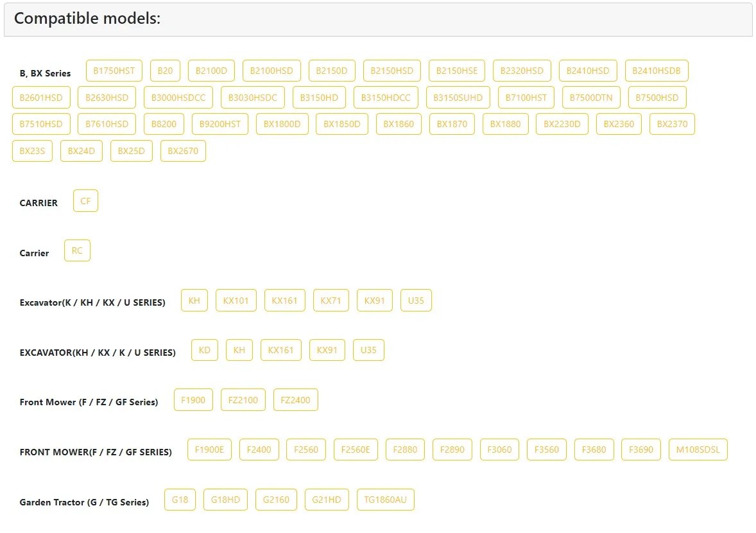756x533 pixels.
Task: Select the KD excavator tag
Action: pos(205,350)
